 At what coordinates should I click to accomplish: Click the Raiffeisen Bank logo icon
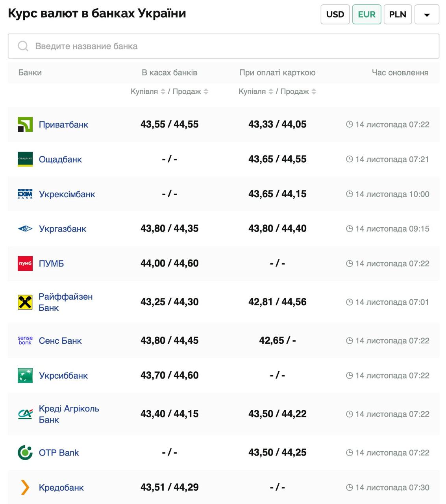pos(25,302)
